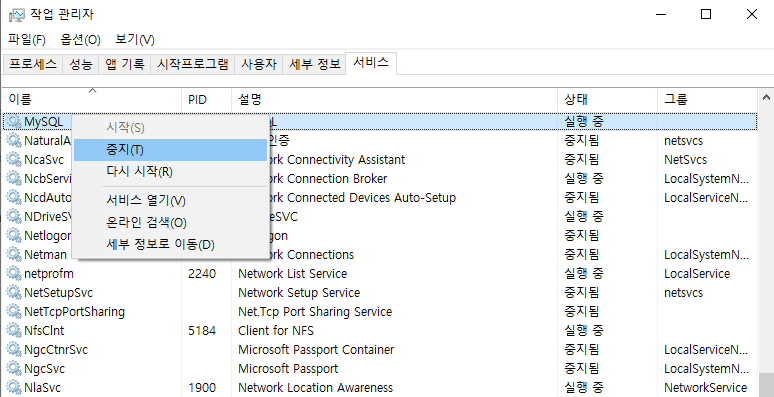Click the Network Setup Service description
The width and height of the screenshot is (774, 397).
299,292
